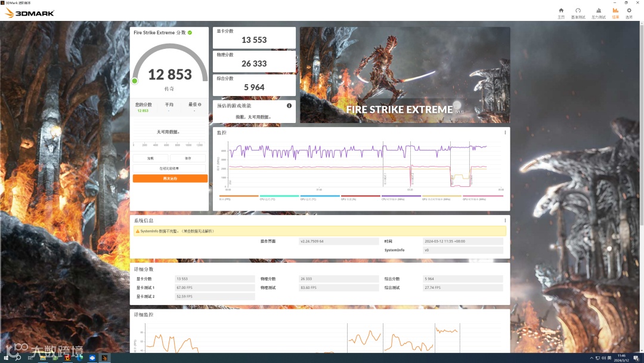Screen dimensions: 644x363
Task: Open the taskbar clock showing 11:46
Action: [x=621, y=358]
